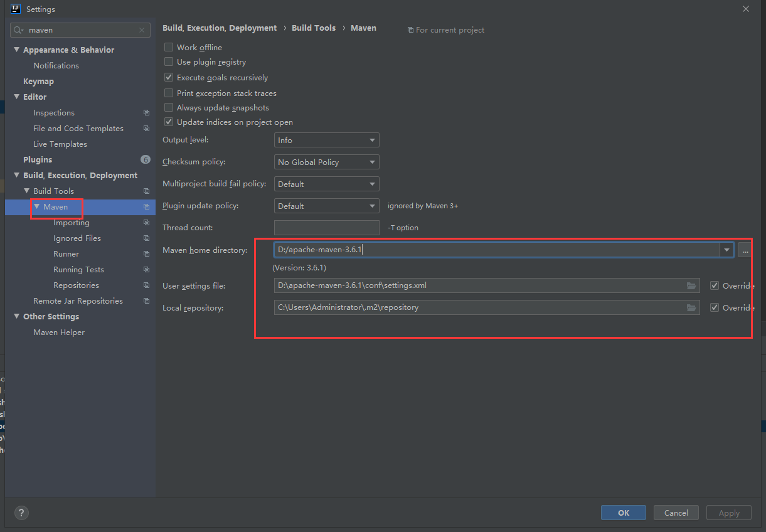Click project-level icon beside Importing
The width and height of the screenshot is (766, 532).
pyautogui.click(x=146, y=223)
